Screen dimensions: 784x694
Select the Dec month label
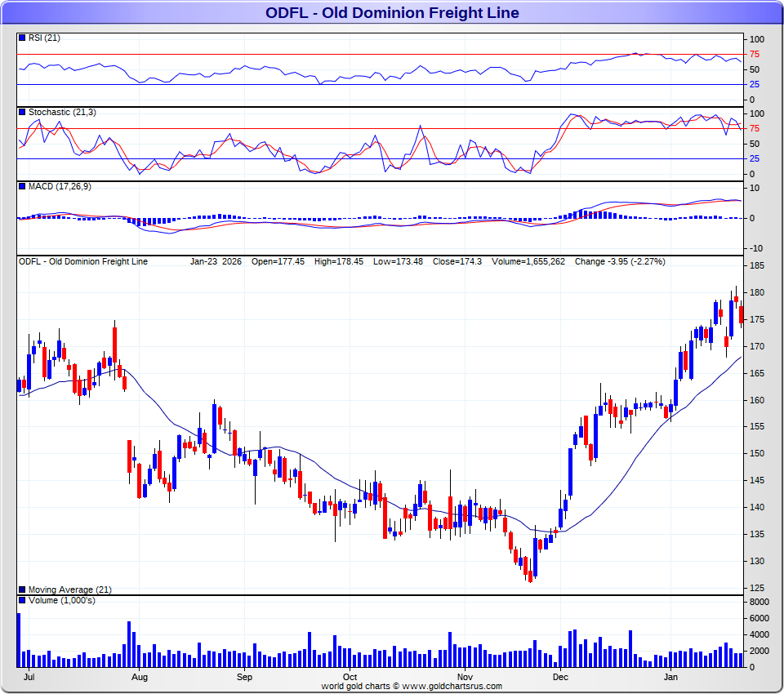[x=560, y=678]
